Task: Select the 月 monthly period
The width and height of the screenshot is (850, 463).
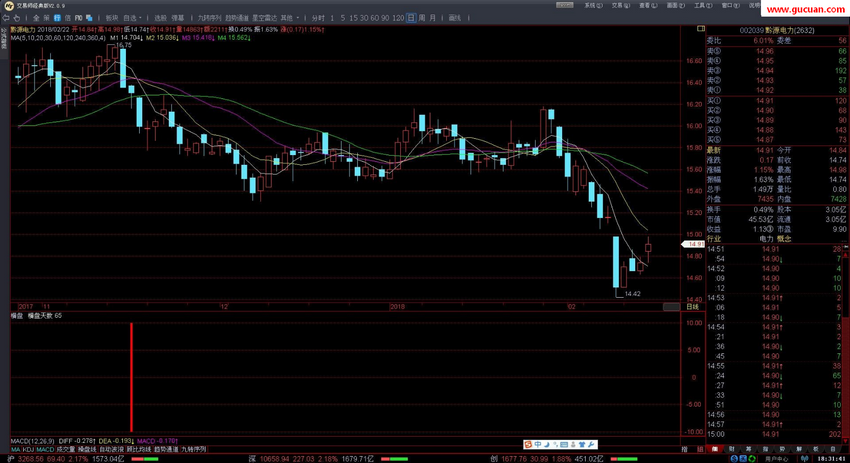Action: point(433,18)
